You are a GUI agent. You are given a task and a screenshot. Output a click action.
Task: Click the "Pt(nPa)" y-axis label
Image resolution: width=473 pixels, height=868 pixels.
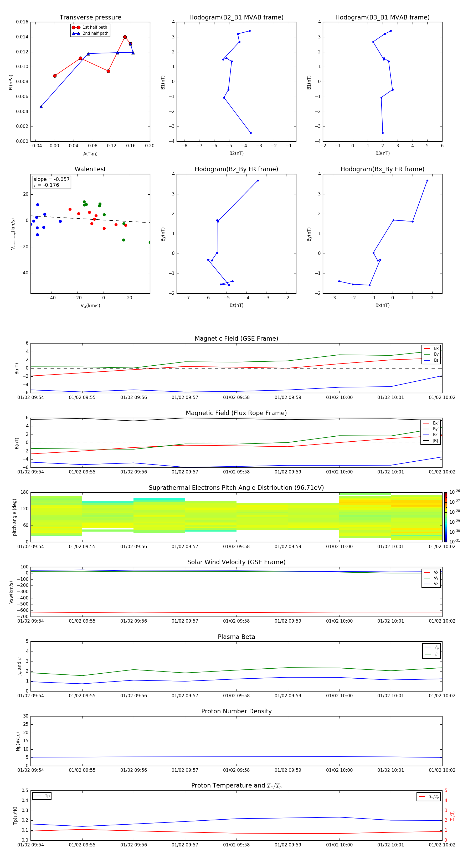[11, 82]
